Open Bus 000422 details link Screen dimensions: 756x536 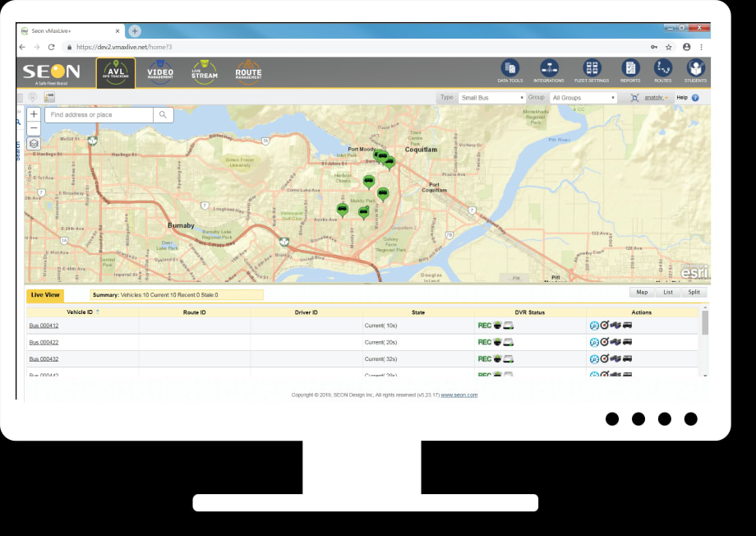pos(45,342)
